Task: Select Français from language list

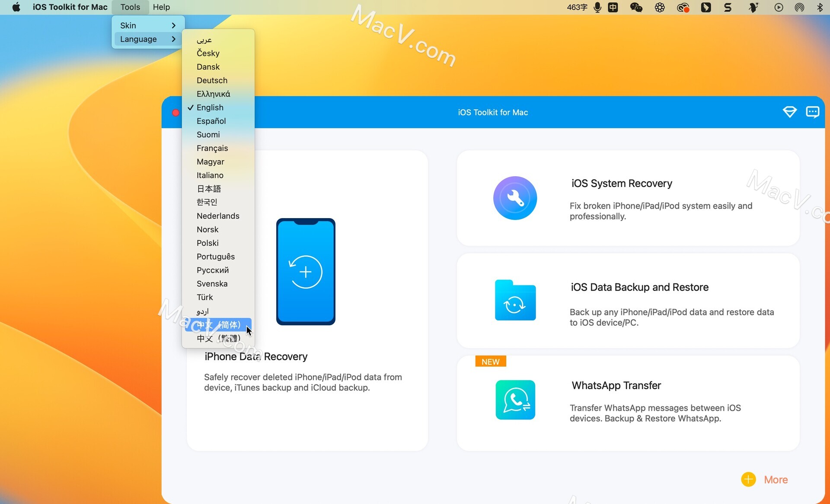Action: pyautogui.click(x=212, y=147)
